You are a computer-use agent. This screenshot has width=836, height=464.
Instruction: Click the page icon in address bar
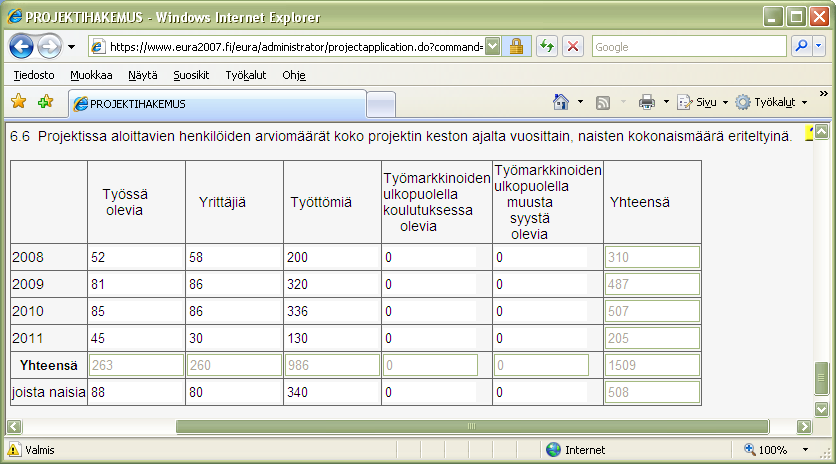tap(98, 47)
